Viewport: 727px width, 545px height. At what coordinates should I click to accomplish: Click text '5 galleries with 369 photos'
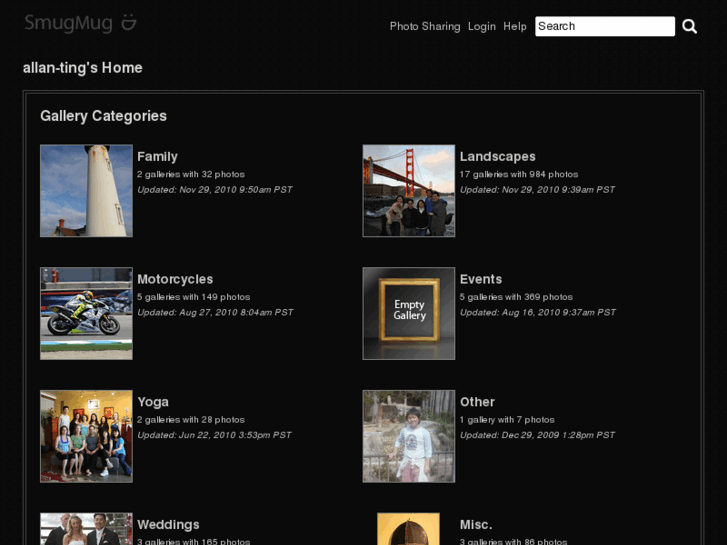click(516, 297)
